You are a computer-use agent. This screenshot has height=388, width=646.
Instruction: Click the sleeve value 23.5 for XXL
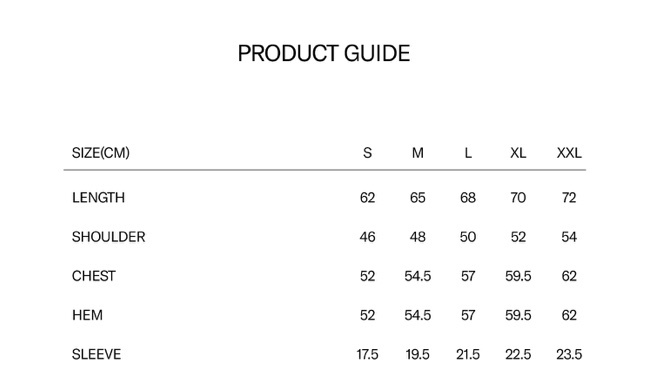pos(569,354)
